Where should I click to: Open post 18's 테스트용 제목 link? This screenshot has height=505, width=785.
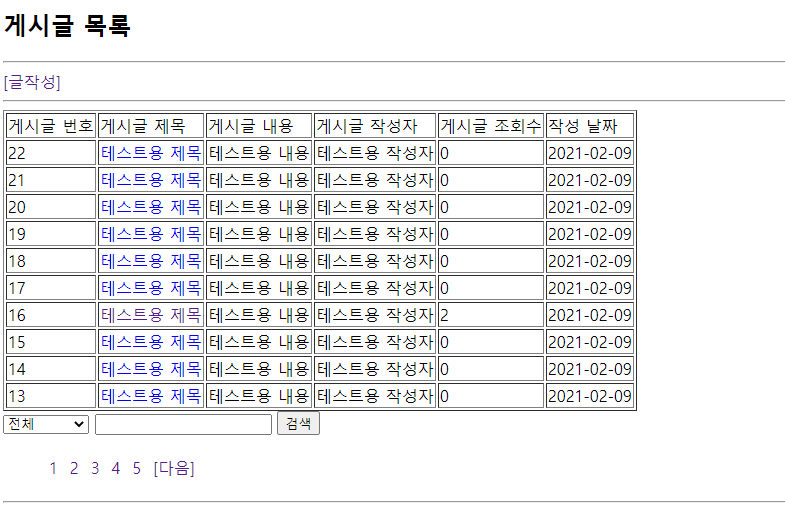(x=151, y=261)
